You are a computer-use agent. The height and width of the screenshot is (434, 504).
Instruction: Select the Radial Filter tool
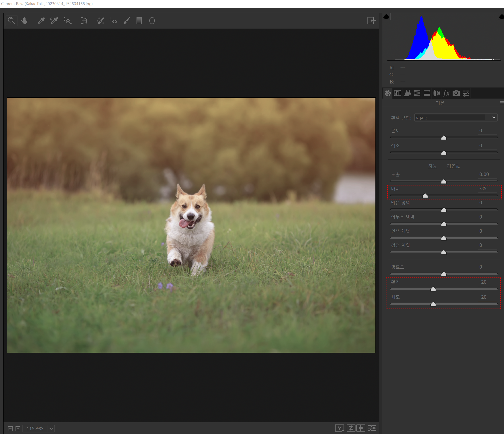click(x=152, y=21)
